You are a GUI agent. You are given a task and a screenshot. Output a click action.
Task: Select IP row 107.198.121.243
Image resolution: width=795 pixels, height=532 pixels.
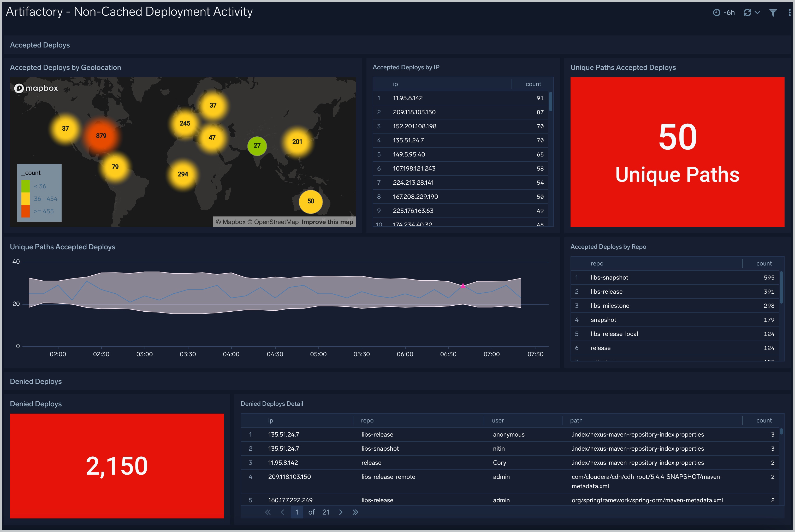click(460, 168)
